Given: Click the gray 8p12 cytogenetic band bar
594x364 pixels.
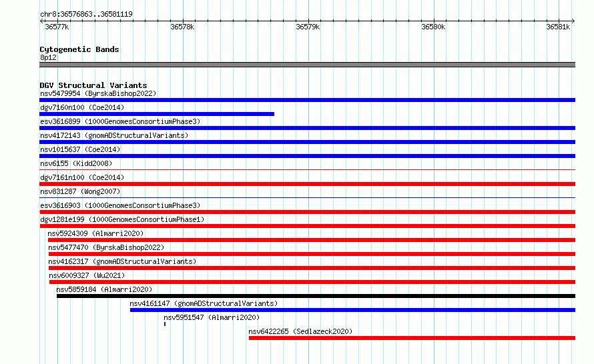Looking at the screenshot, I should pyautogui.click(x=307, y=65).
